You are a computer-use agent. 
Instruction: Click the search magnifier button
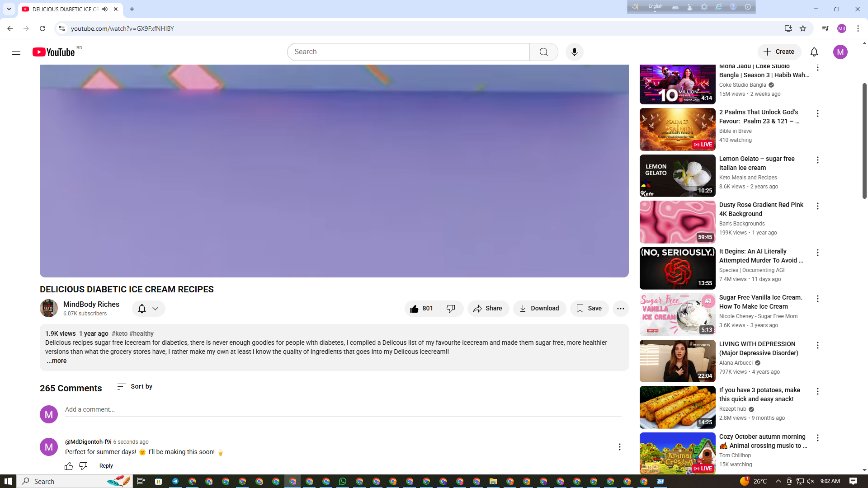coord(543,52)
